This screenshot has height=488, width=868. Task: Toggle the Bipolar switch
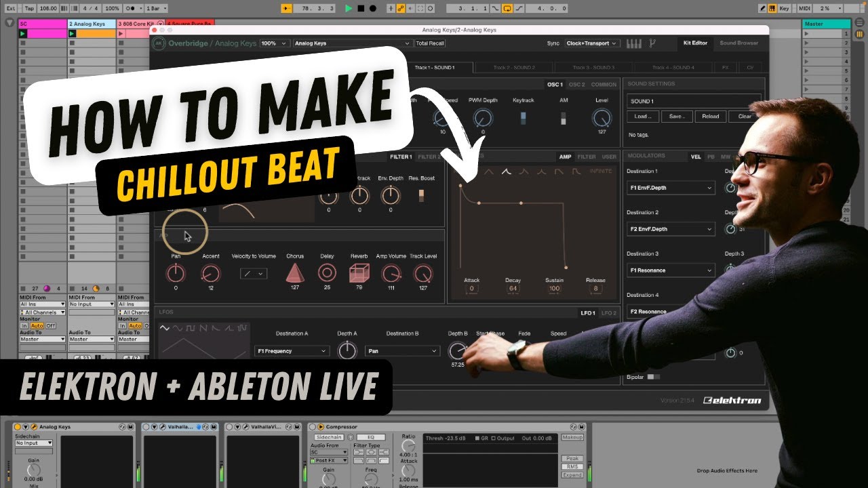(652, 377)
